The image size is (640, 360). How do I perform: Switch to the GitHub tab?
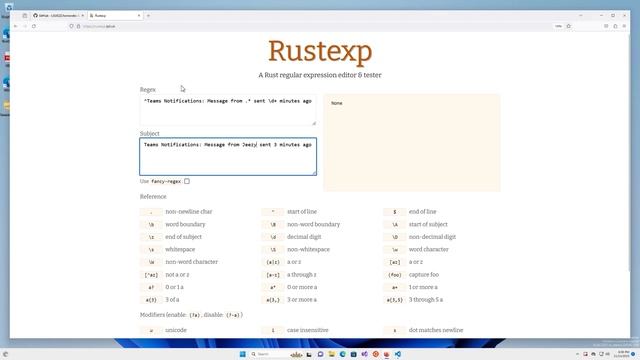58,16
